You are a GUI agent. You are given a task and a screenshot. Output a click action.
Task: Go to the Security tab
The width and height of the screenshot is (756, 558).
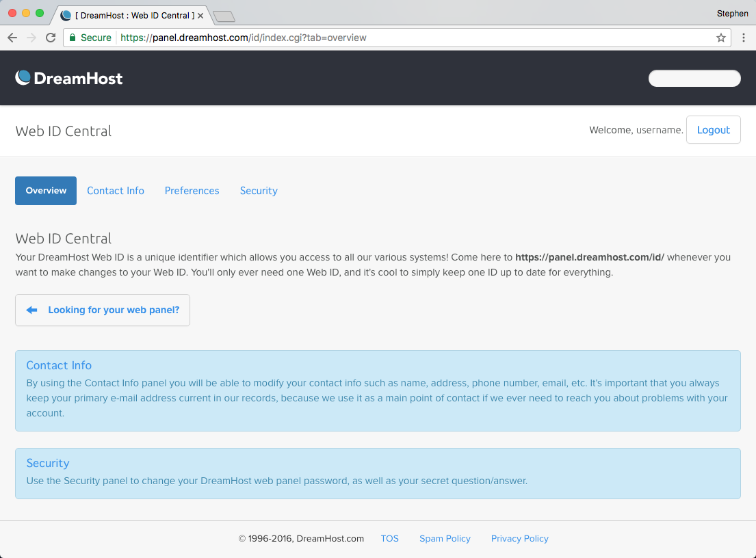tap(259, 191)
